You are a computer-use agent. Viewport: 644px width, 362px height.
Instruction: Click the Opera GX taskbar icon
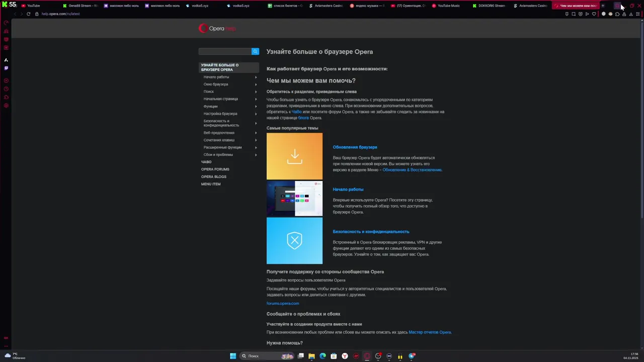(367, 356)
